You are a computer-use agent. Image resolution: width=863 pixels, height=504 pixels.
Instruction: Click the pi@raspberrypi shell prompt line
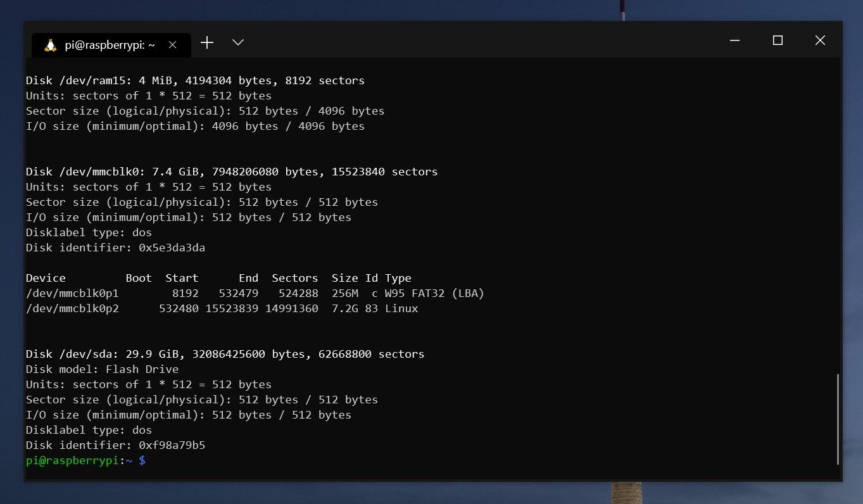pyautogui.click(x=85, y=460)
